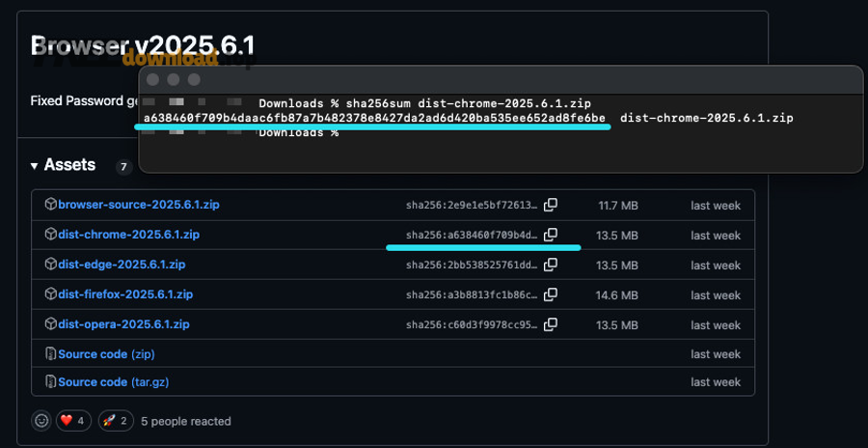
Task: Toggle the heart reaction
Action: coord(74,421)
